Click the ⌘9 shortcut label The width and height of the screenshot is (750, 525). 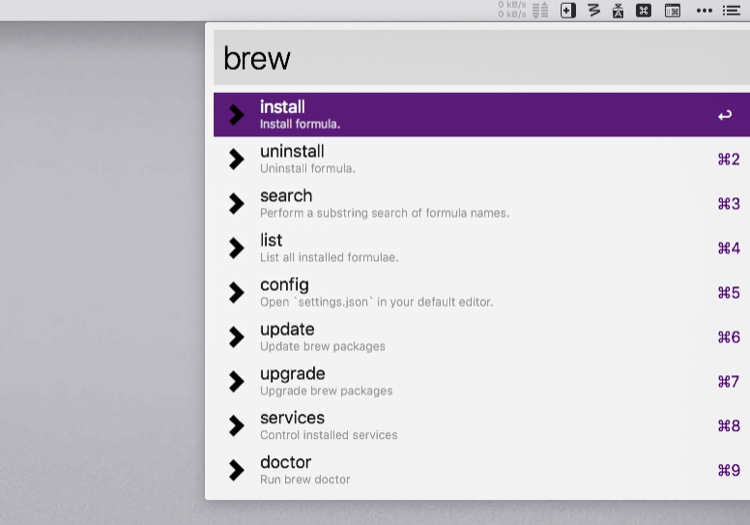(729, 470)
